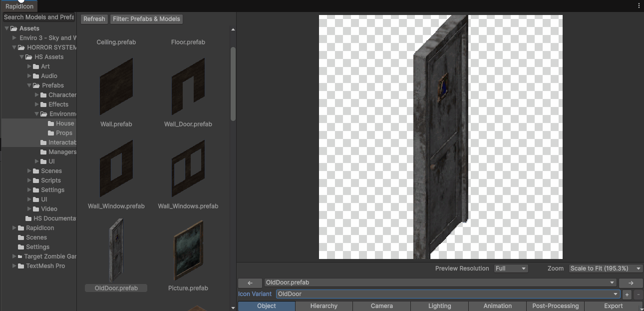Collapse the Assets tree node

pyautogui.click(x=6, y=28)
